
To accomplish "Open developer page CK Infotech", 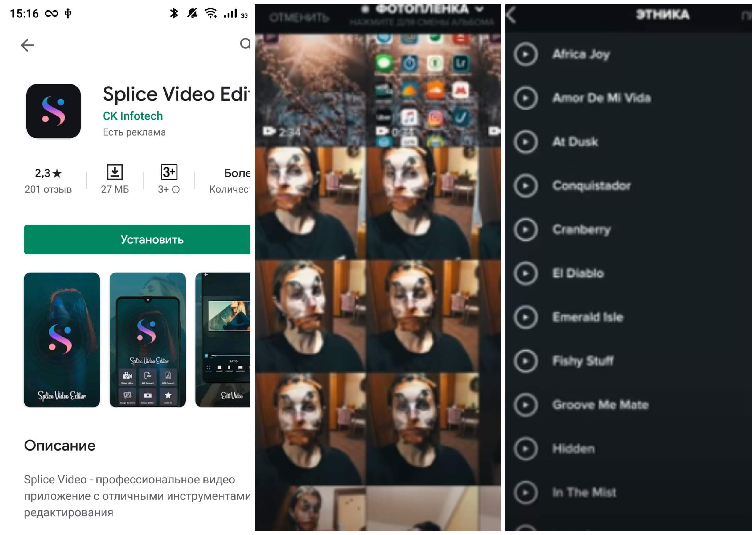I will [x=133, y=116].
